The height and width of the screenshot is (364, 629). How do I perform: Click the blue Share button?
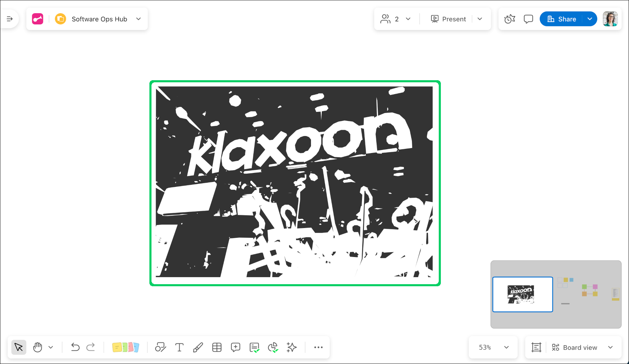point(562,19)
